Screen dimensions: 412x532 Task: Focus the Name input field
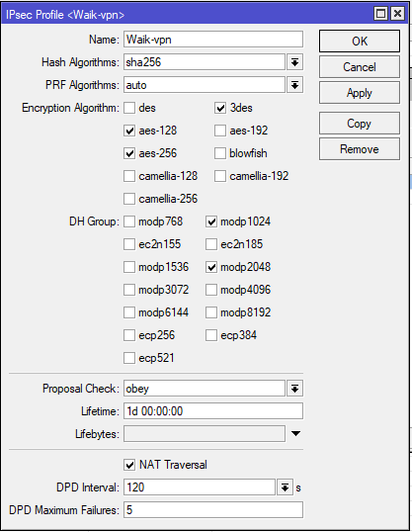click(213, 40)
